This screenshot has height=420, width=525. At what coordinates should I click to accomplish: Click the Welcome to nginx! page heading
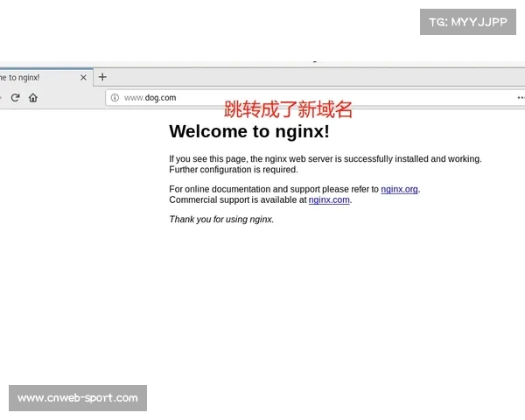[248, 132]
